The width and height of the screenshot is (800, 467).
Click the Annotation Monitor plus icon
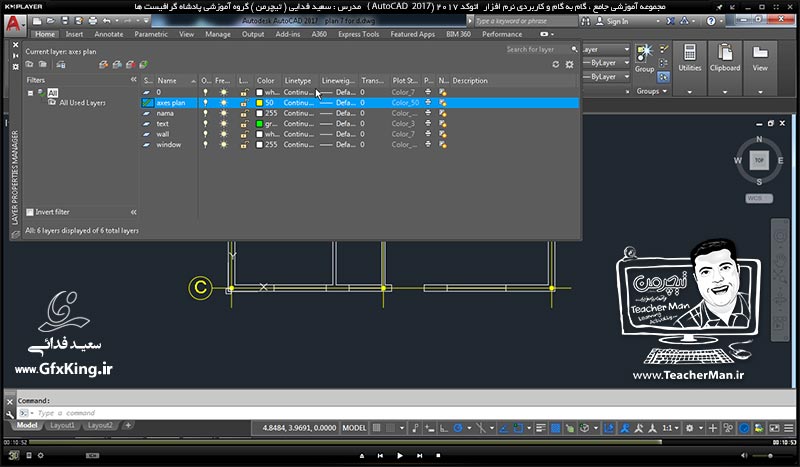pyautogui.click(x=713, y=428)
